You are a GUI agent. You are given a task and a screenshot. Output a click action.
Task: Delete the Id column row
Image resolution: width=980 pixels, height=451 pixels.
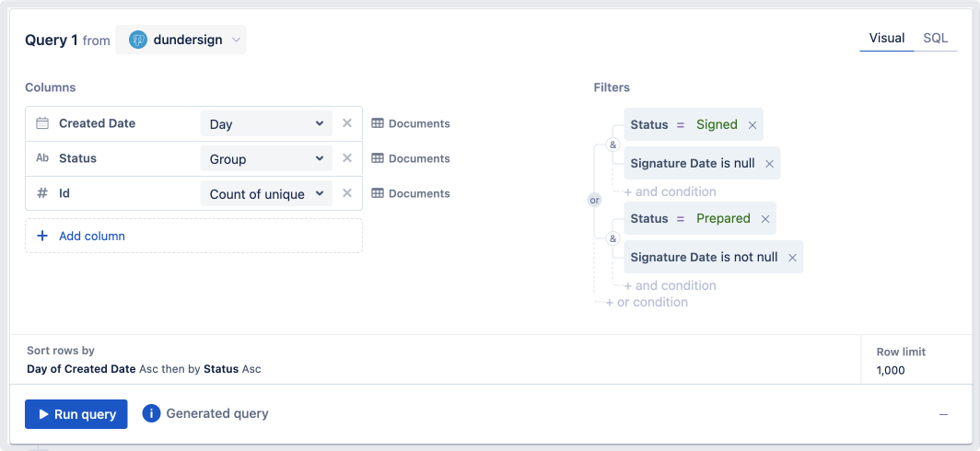347,193
